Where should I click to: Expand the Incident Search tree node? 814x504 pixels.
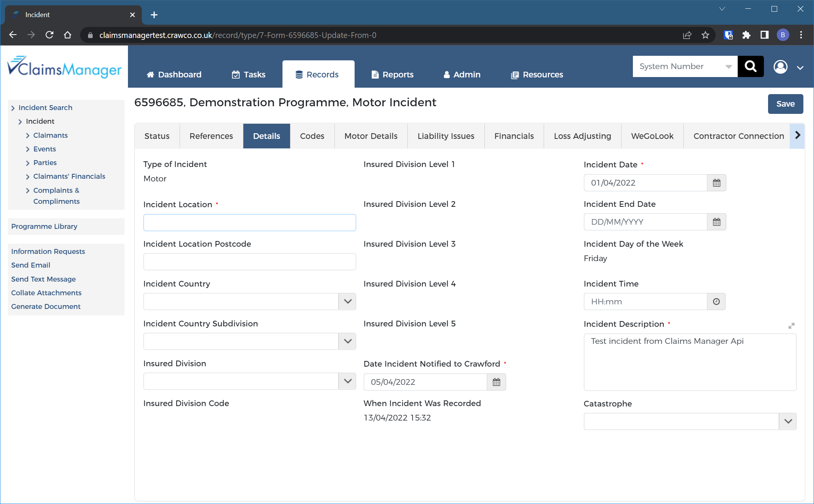(13, 108)
